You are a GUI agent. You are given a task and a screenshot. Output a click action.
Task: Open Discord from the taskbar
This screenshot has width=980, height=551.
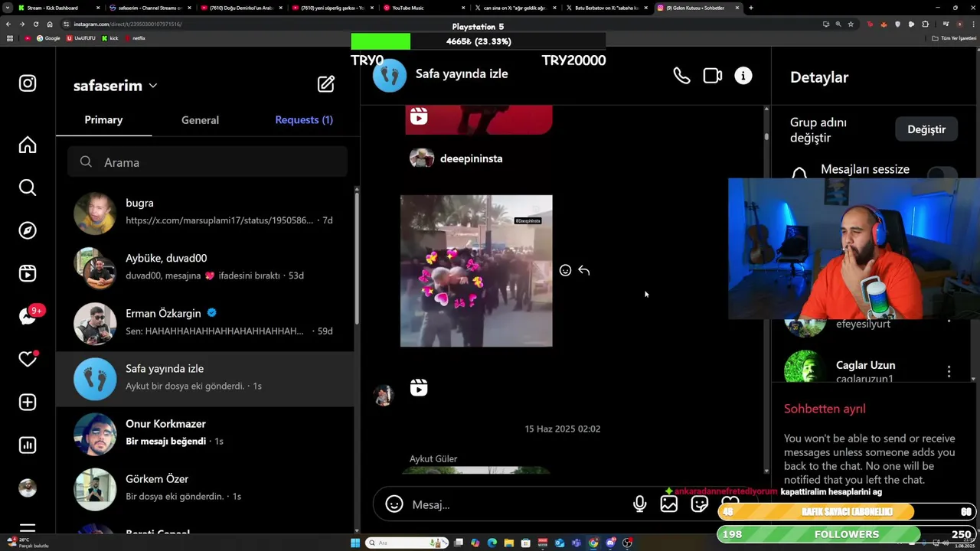pyautogui.click(x=610, y=543)
